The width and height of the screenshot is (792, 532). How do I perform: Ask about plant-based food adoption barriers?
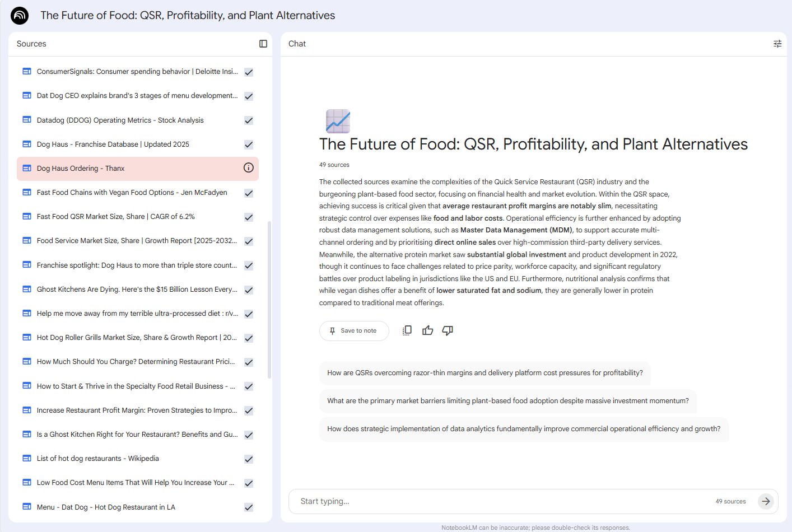click(508, 401)
